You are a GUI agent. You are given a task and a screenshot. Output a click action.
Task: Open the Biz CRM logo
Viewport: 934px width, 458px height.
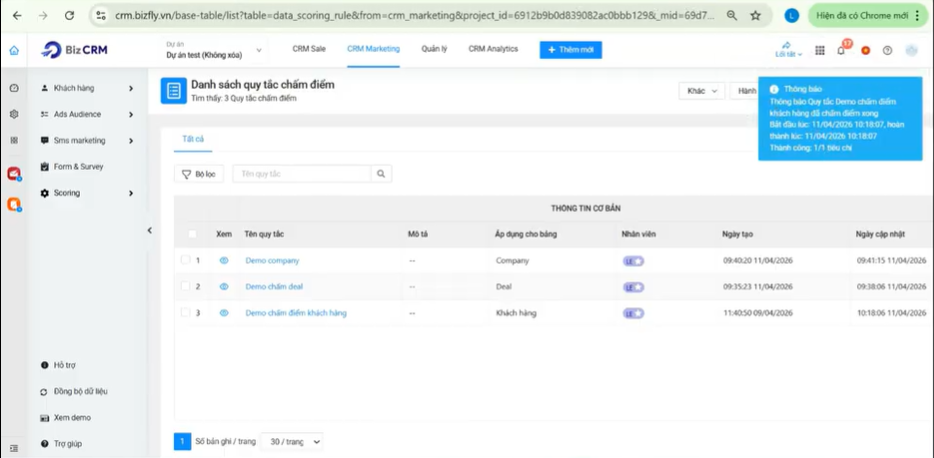click(x=74, y=50)
